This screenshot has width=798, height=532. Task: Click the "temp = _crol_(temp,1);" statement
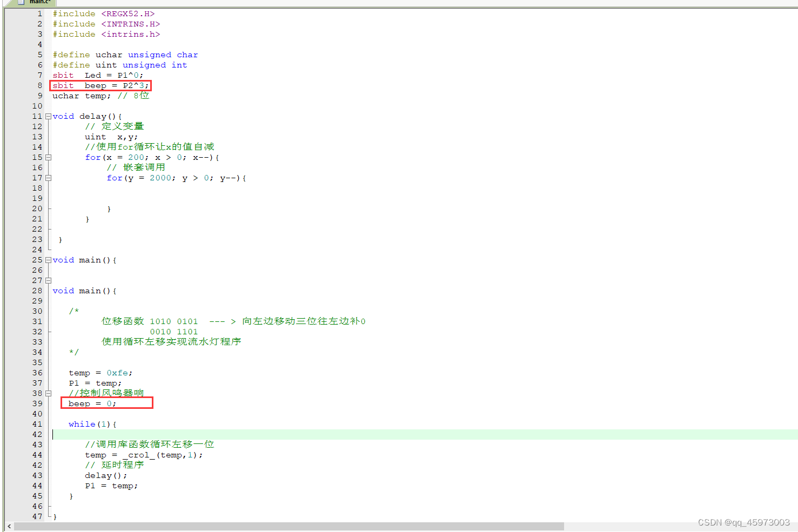pos(144,455)
